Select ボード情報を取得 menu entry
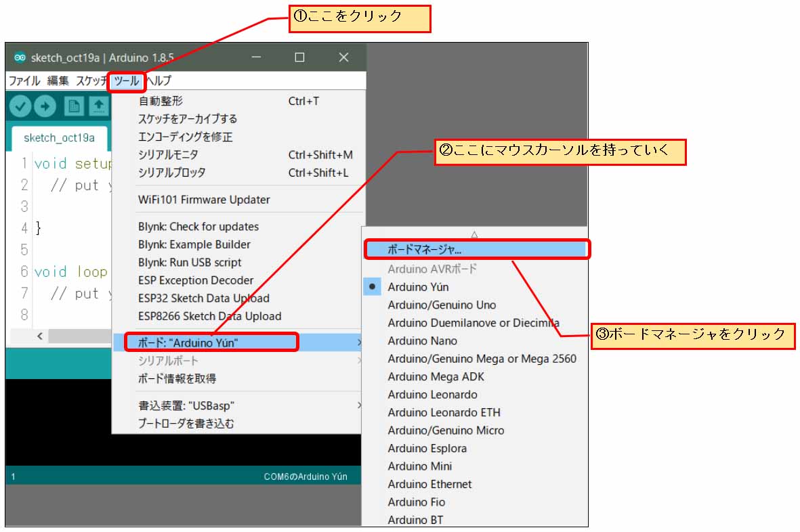 tap(237, 378)
